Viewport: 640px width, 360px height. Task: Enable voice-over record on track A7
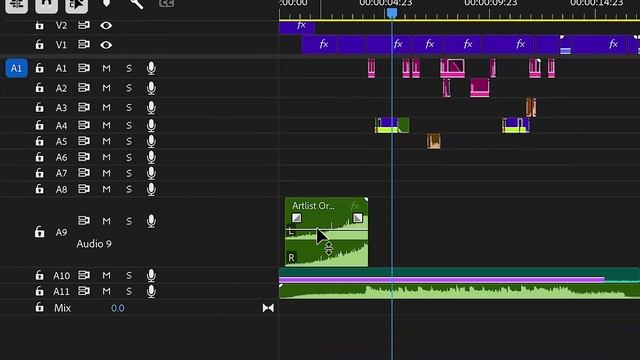point(151,173)
